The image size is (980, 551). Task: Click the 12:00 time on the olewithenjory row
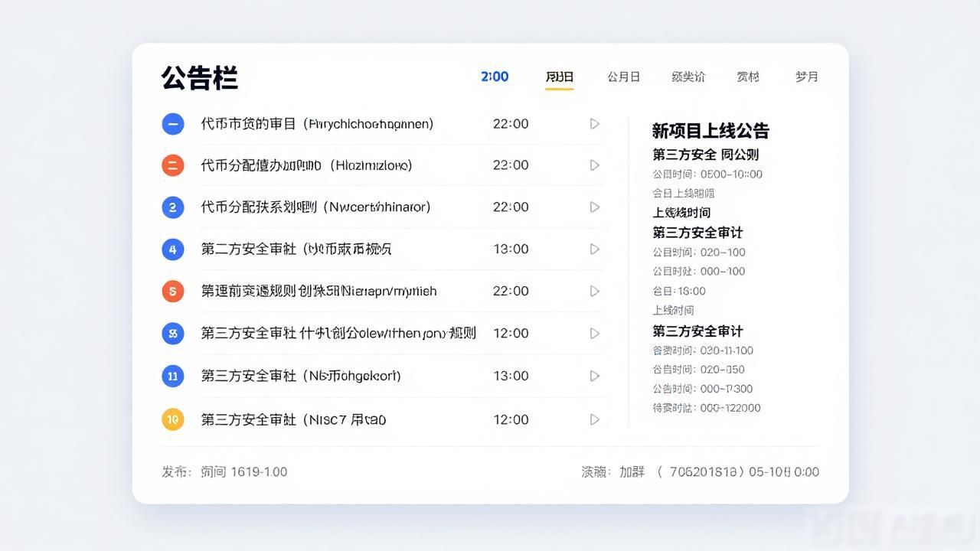[511, 334]
